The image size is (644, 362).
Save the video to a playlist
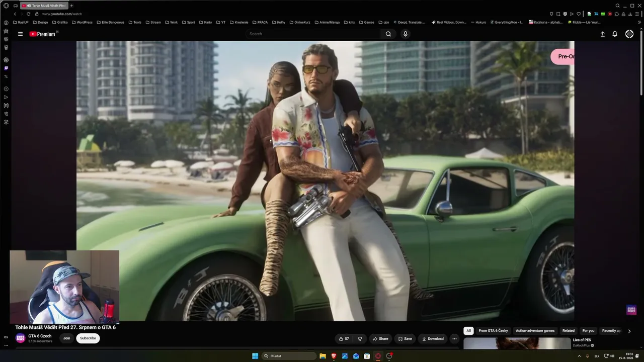[x=405, y=339]
